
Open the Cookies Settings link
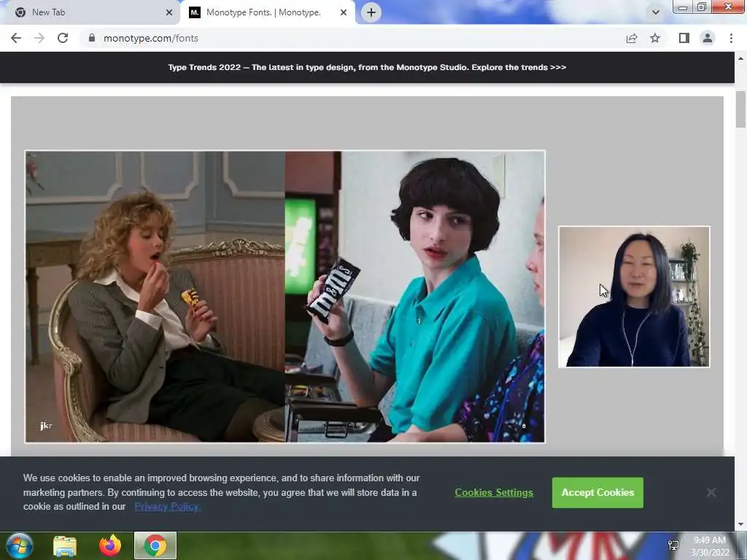click(x=494, y=492)
